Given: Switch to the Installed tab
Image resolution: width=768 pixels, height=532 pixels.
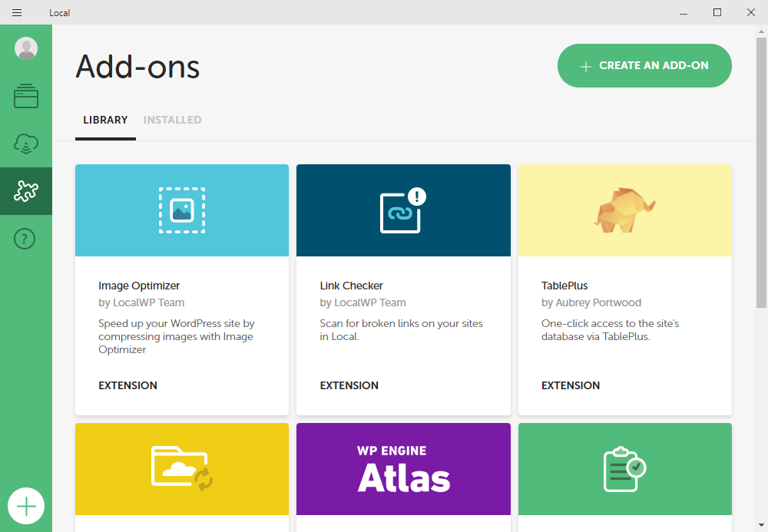Looking at the screenshot, I should click(x=172, y=120).
